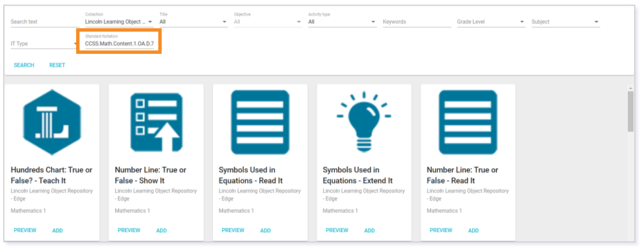The width and height of the screenshot is (644, 251).
Task: Edit the Standard Notation field
Action: tap(119, 43)
